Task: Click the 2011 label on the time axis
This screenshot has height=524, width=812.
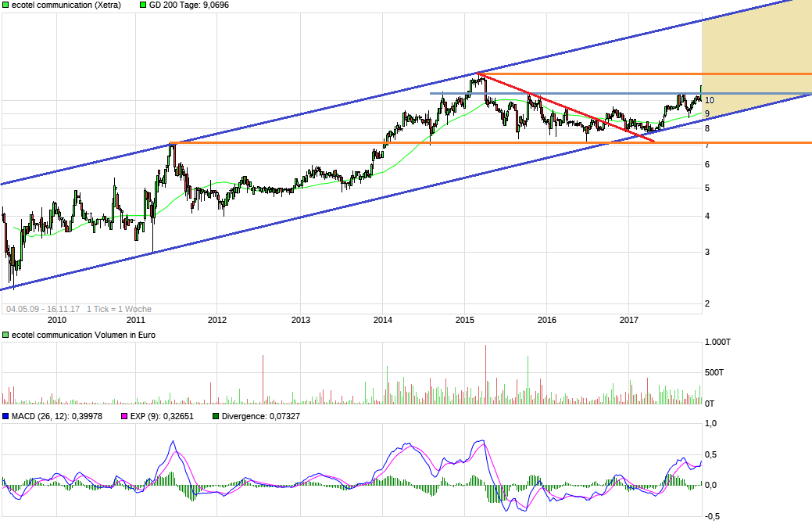Action: (136, 320)
